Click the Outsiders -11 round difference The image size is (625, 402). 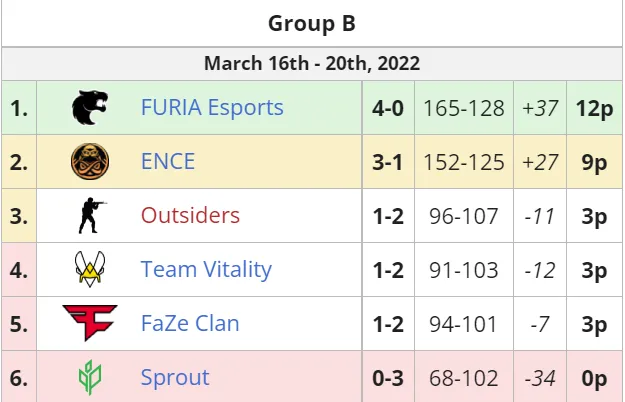(540, 216)
